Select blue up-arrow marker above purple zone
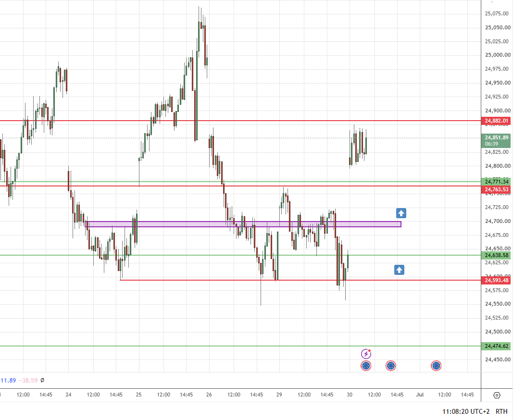 pos(401,213)
